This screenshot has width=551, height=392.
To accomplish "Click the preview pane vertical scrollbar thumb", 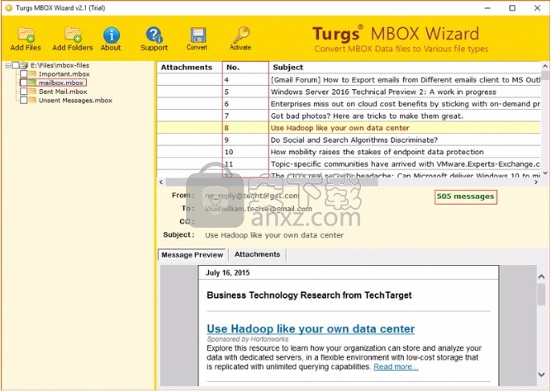I will click(x=542, y=294).
